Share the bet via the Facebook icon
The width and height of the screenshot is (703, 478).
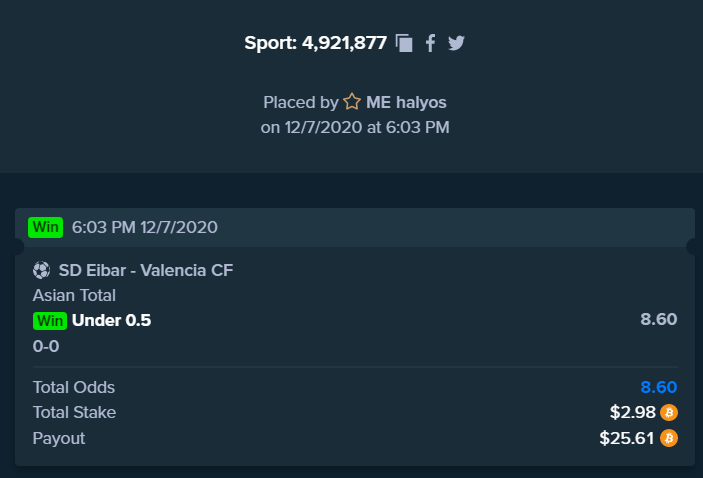(430, 43)
